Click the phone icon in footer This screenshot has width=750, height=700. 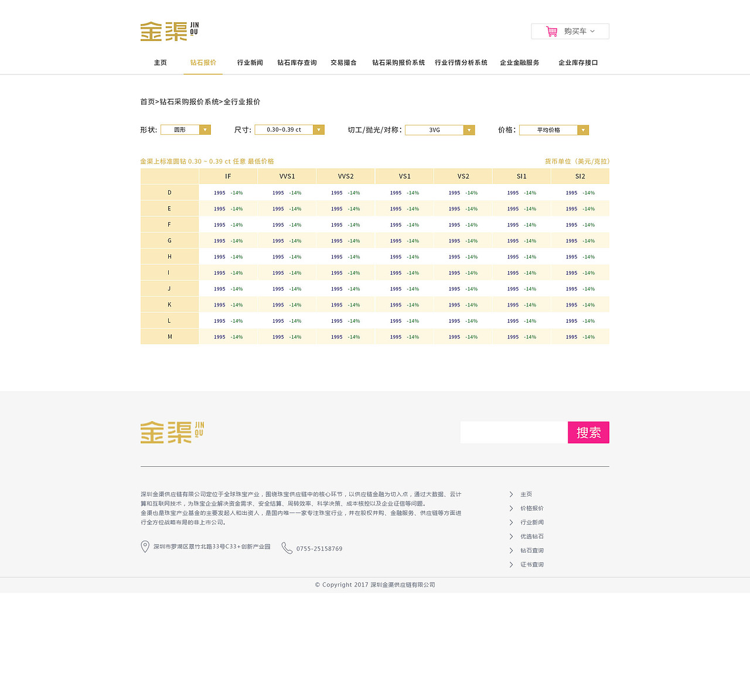[x=287, y=548]
